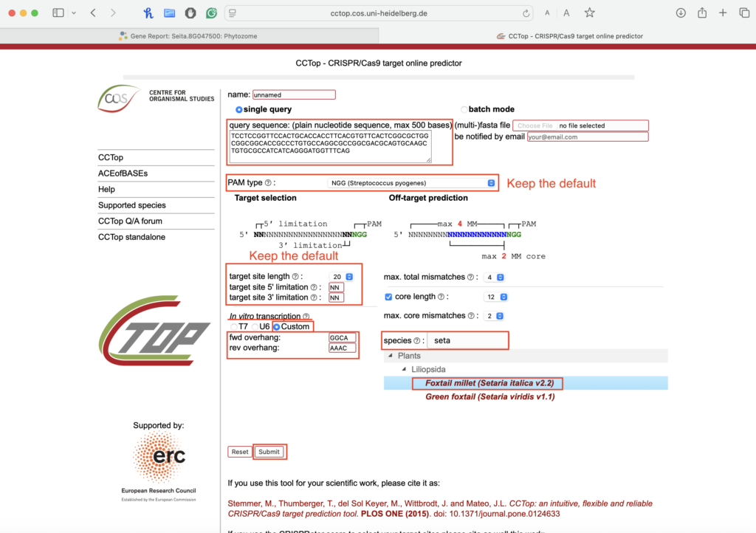The height and width of the screenshot is (533, 756).
Task: Click the Safari sidebar toggle icon
Action: [x=58, y=13]
